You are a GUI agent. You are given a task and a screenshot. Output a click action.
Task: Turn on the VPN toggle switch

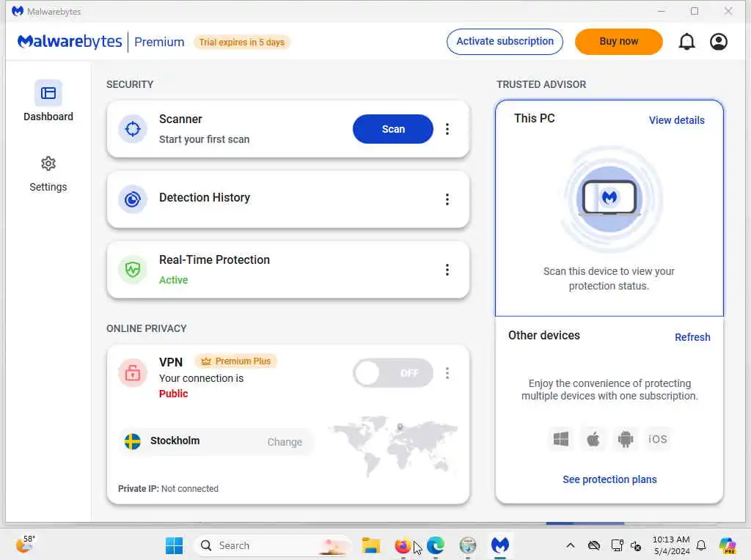(x=393, y=373)
